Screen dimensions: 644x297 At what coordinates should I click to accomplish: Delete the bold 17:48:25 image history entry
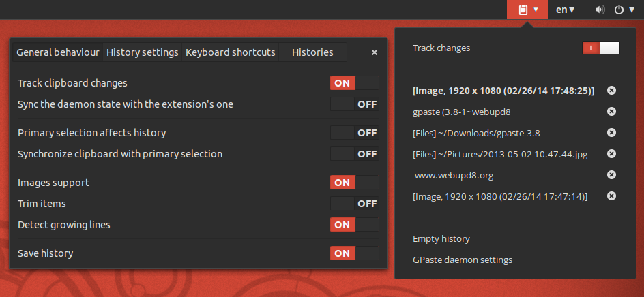click(611, 91)
